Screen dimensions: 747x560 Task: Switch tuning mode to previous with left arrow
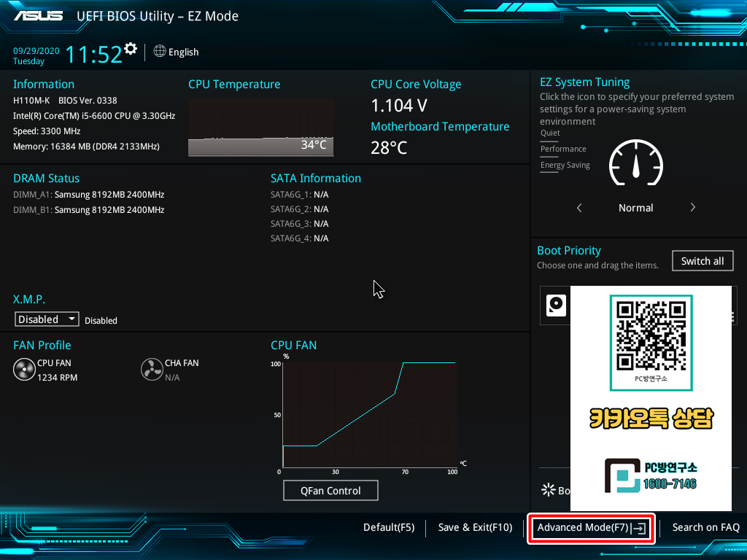579,208
